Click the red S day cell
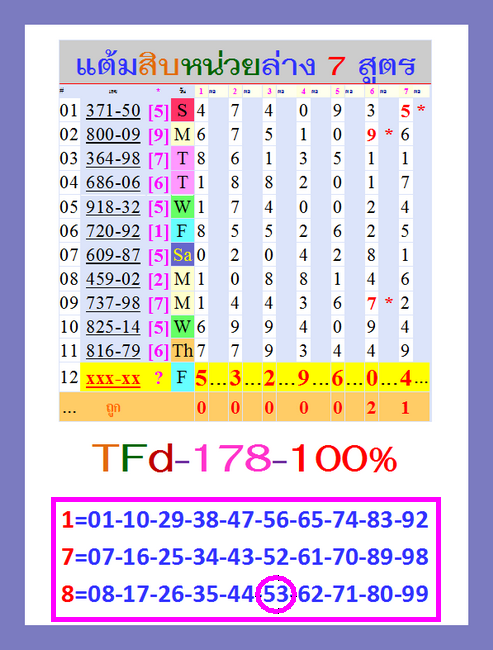The image size is (493, 650). (x=182, y=110)
